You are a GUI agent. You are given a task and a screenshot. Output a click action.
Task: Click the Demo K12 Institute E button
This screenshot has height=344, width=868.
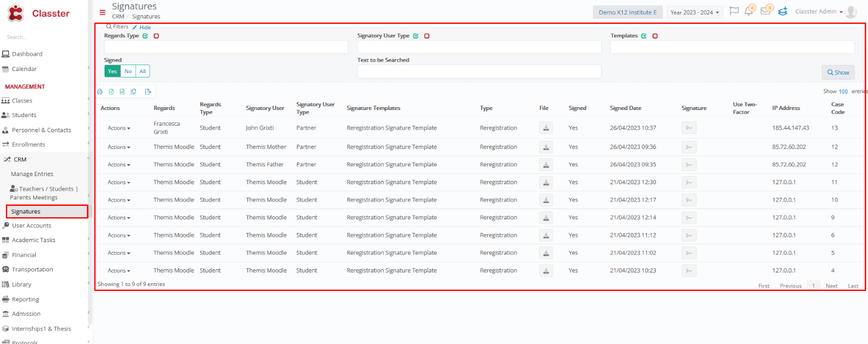pos(628,12)
